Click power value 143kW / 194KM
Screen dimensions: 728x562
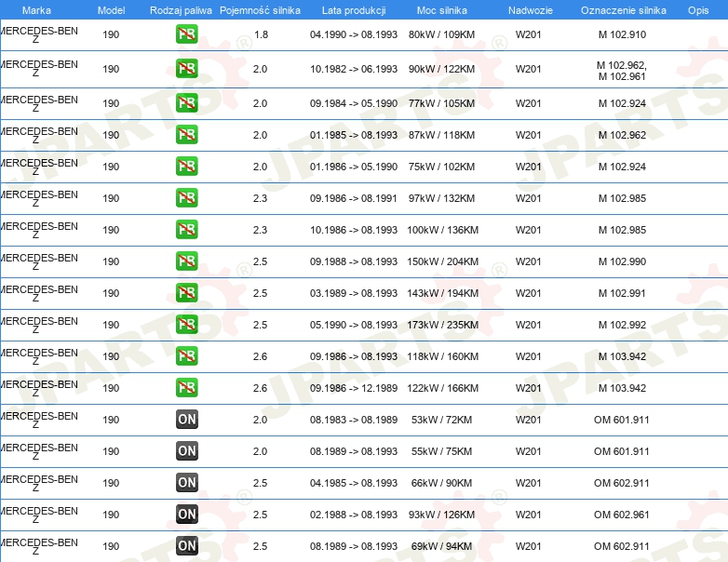click(x=442, y=293)
